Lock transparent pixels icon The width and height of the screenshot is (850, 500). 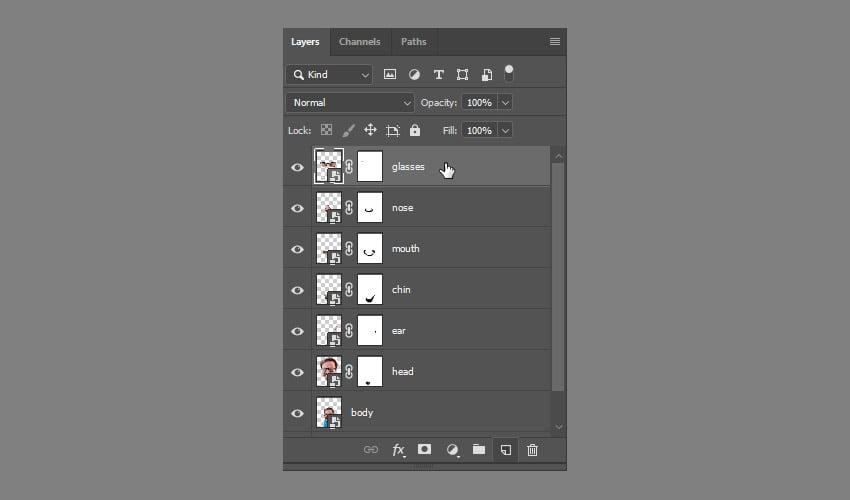click(x=326, y=130)
